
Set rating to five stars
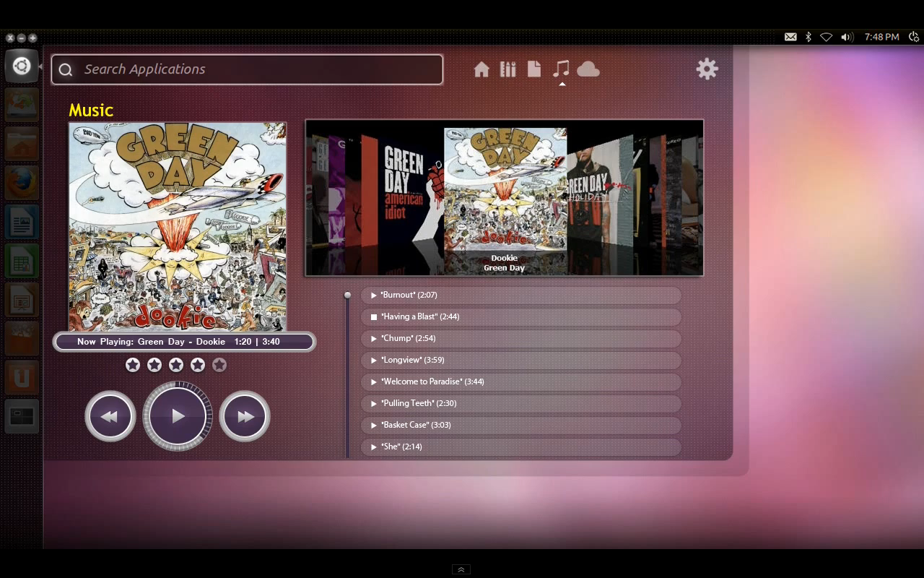tap(219, 365)
